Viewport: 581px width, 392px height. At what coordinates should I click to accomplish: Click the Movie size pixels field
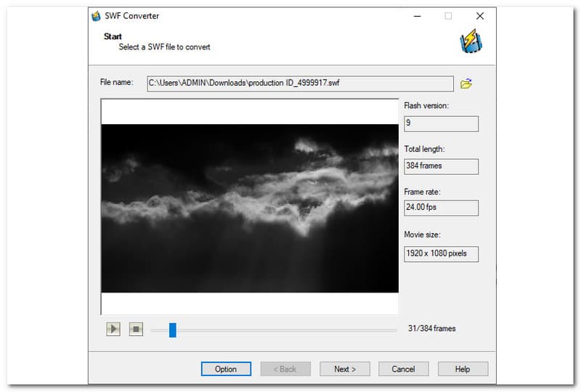(x=441, y=254)
